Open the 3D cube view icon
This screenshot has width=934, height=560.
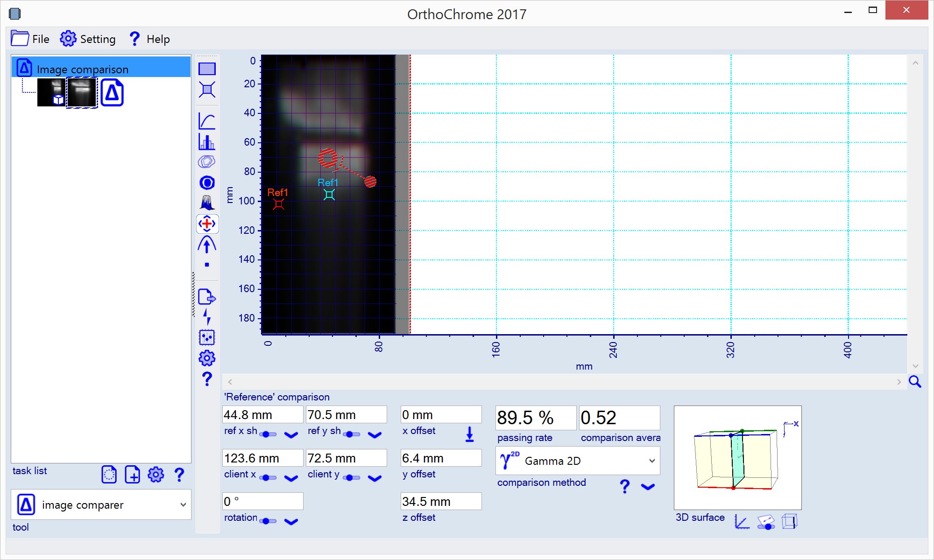pyautogui.click(x=789, y=521)
